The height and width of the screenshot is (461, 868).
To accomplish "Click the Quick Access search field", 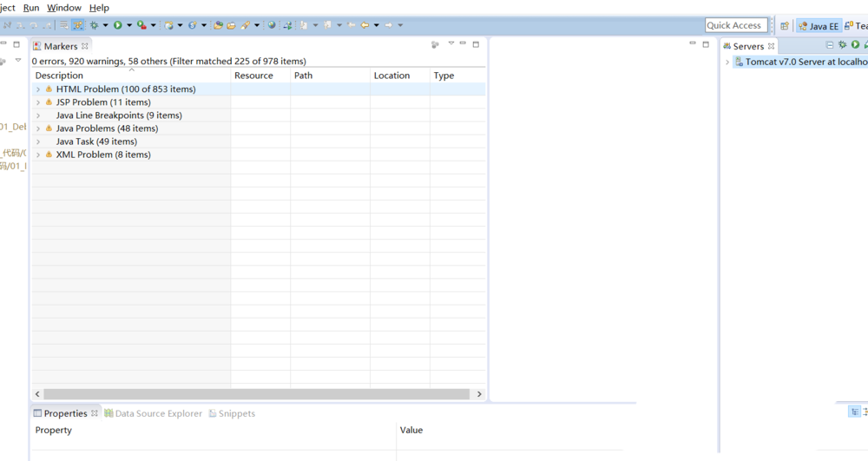I will (x=736, y=25).
